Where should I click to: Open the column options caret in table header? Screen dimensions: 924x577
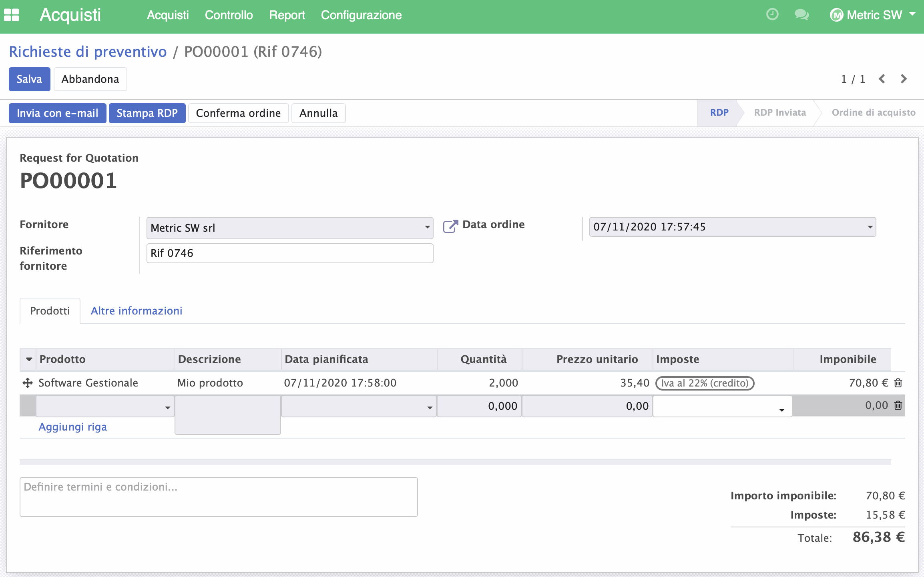click(29, 359)
